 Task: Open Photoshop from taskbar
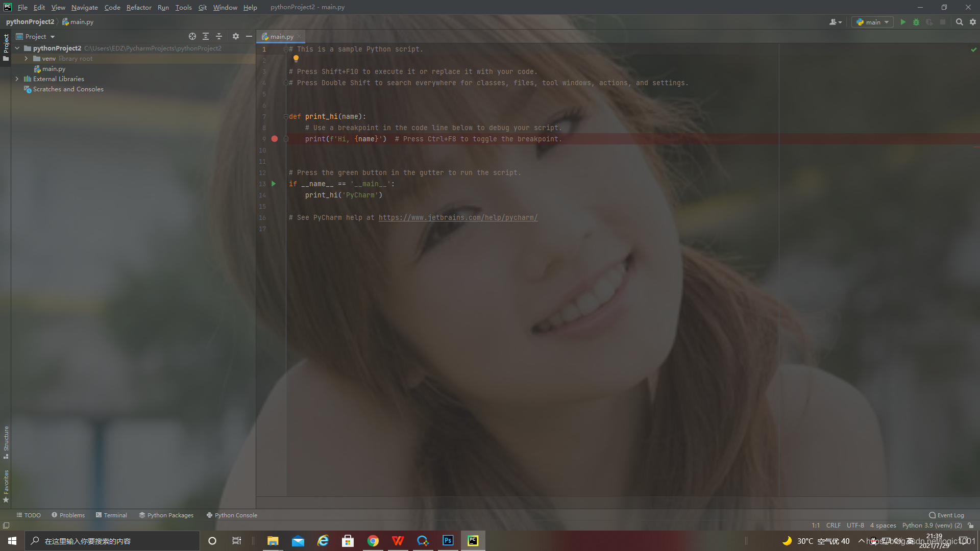pyautogui.click(x=448, y=541)
